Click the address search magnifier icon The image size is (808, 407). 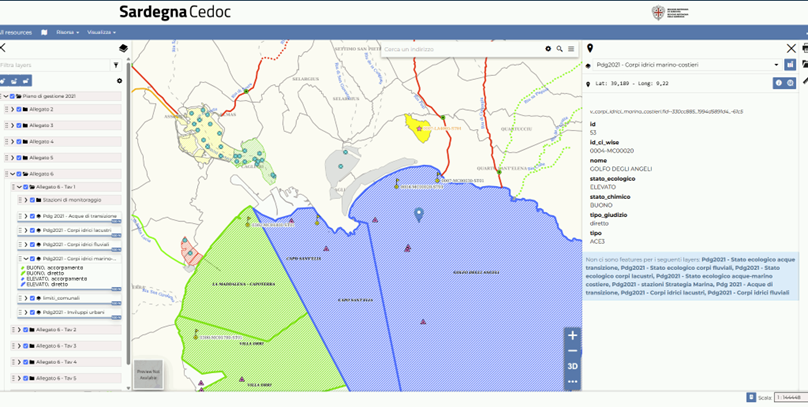click(560, 48)
